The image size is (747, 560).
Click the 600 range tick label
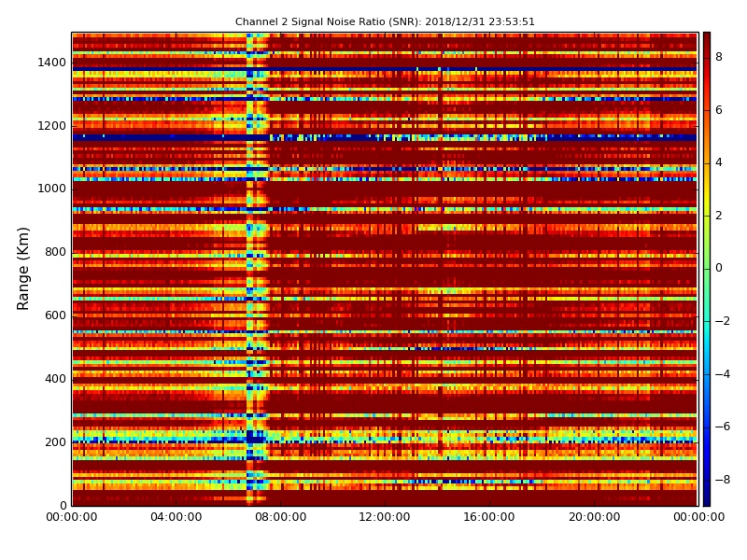click(x=55, y=315)
